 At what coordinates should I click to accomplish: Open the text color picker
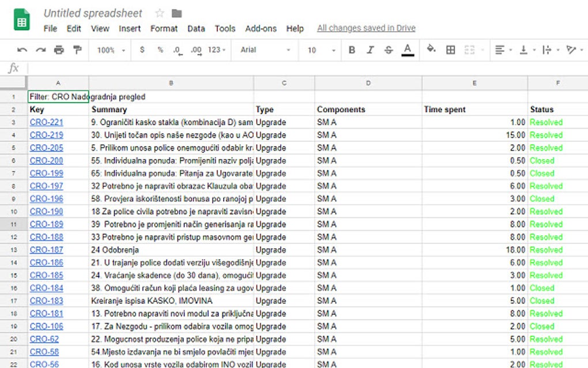(406, 50)
